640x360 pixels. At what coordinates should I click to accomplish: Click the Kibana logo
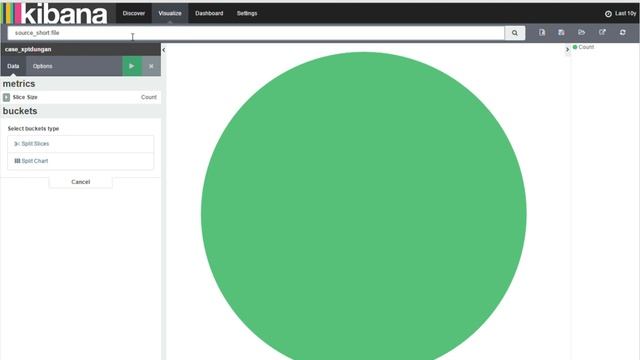(55, 13)
